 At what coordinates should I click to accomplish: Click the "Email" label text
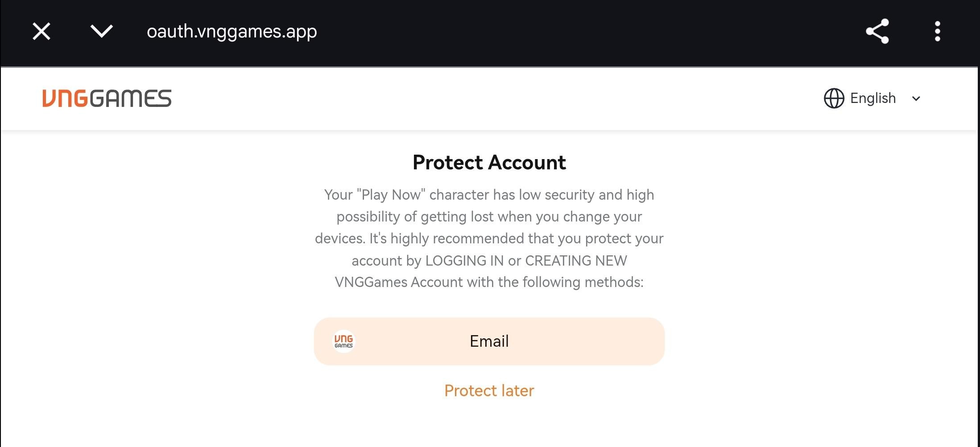[x=489, y=341]
